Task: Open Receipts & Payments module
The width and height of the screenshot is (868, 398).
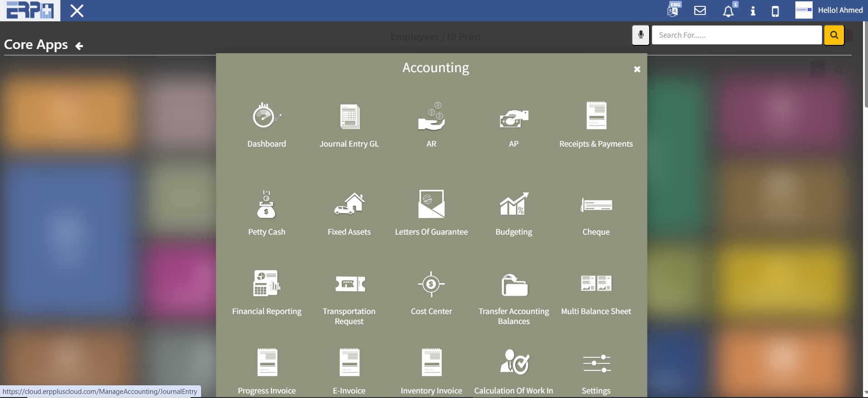Action: pos(596,117)
